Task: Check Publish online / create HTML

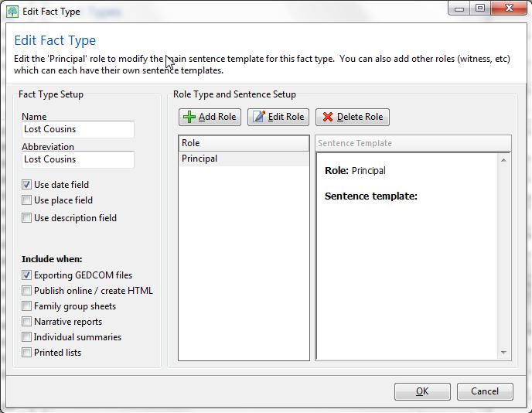Action: (x=26, y=291)
